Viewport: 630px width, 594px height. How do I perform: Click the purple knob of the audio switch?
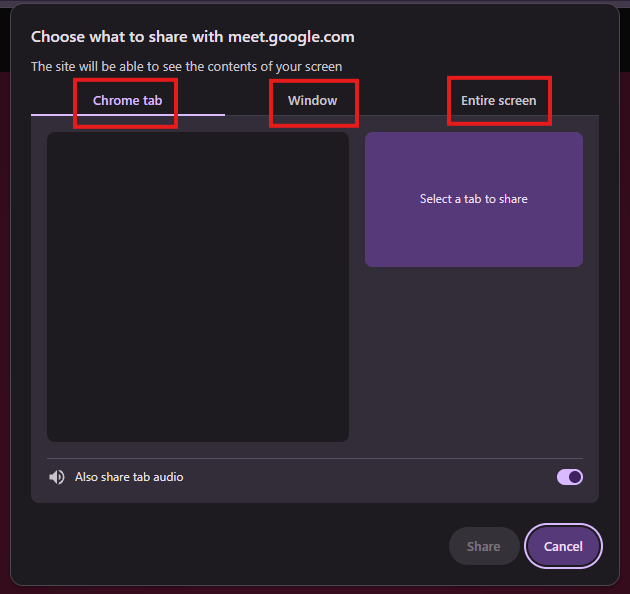pos(575,477)
